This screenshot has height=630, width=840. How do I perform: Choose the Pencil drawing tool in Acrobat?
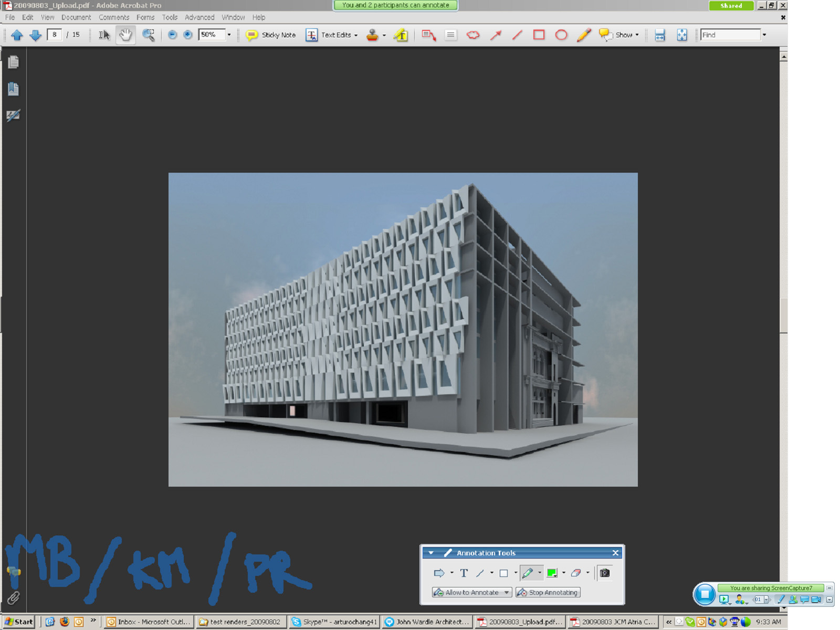(584, 35)
